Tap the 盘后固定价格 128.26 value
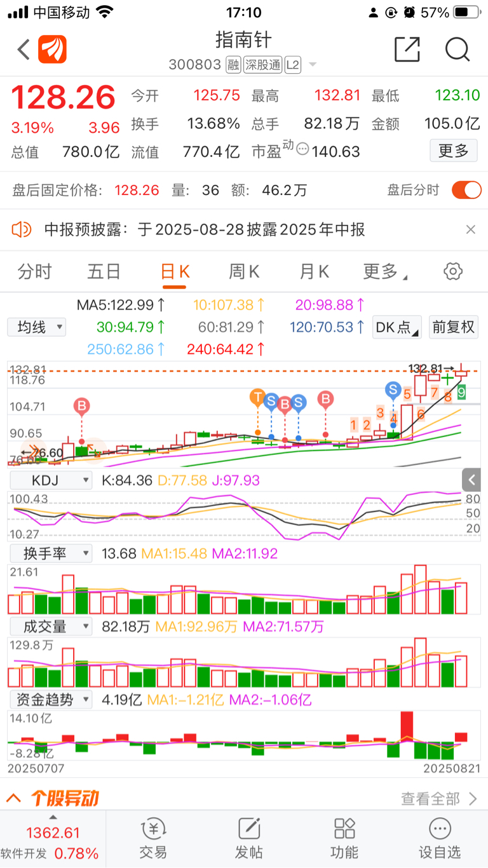Image resolution: width=488 pixels, height=868 pixels. 137,190
